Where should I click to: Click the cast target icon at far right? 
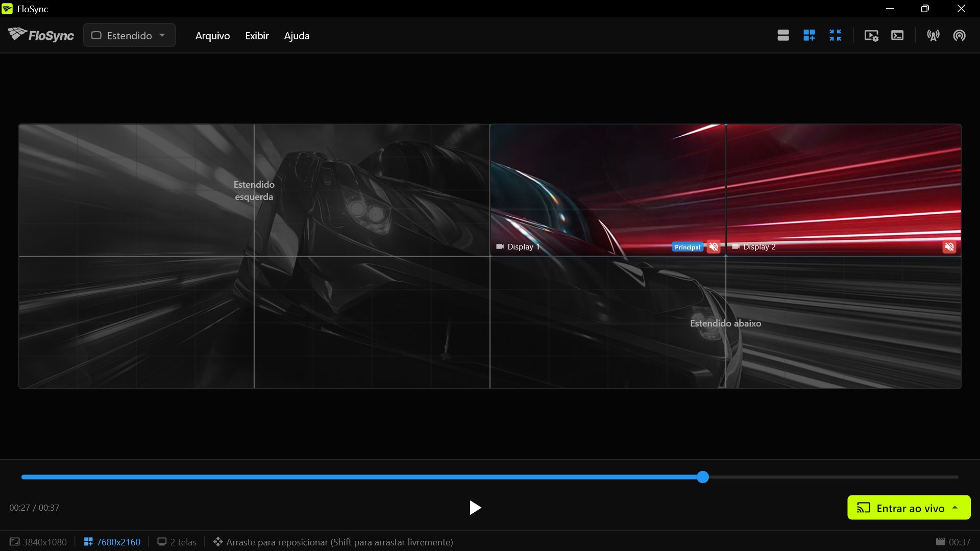click(x=959, y=35)
